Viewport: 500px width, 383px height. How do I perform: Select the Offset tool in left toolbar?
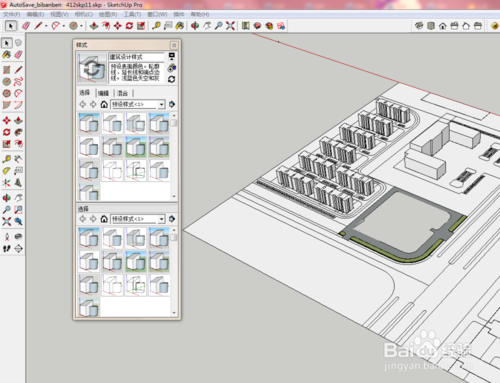(x=18, y=144)
